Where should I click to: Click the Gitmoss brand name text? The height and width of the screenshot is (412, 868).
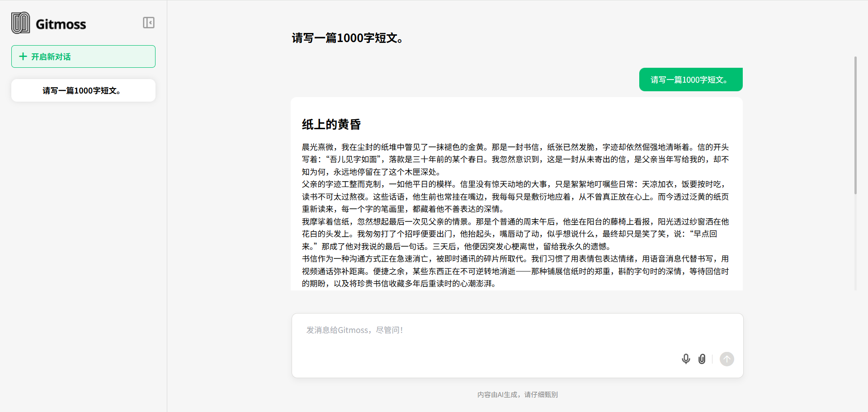[x=61, y=24]
